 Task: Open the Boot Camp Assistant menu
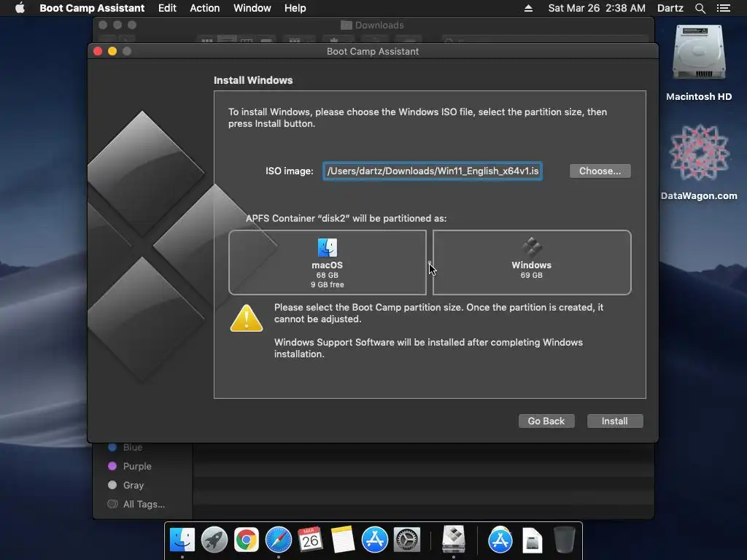(x=92, y=8)
